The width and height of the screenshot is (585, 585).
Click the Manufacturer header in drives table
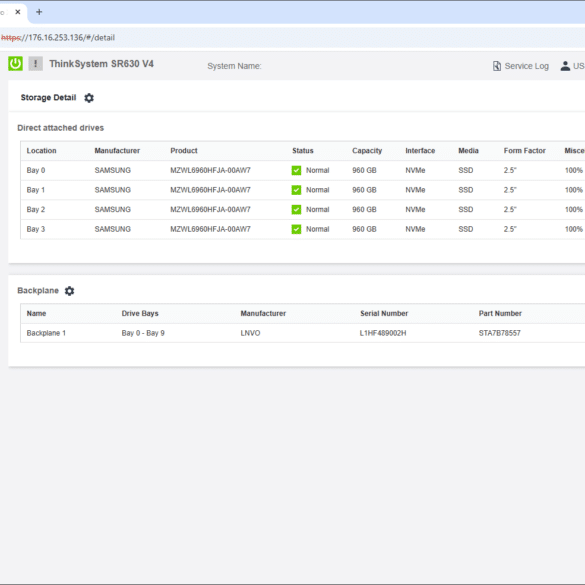117,151
